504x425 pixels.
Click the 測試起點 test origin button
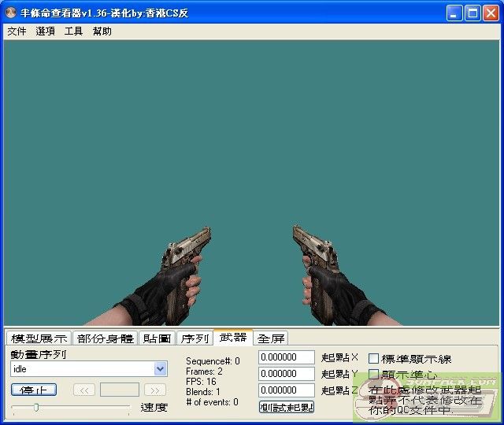coord(287,407)
